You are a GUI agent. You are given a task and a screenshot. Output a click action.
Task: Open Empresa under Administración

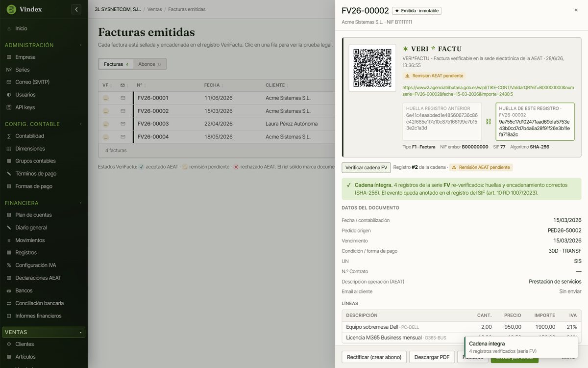(x=25, y=57)
